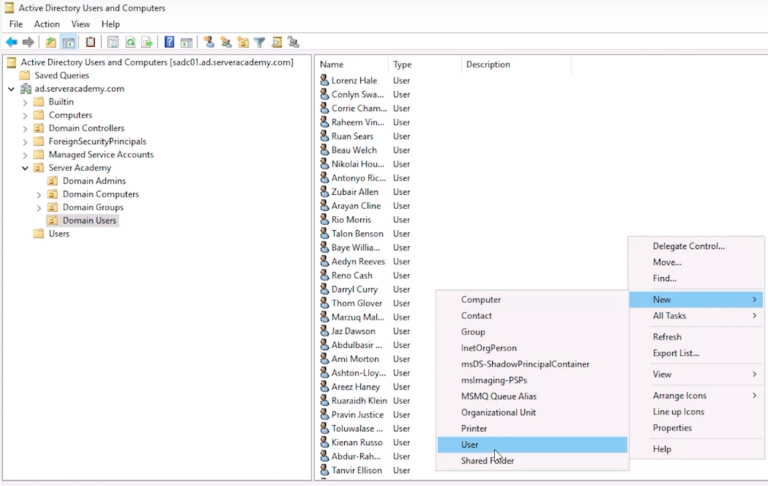The width and height of the screenshot is (768, 486).
Task: Click Delegate Control in context menu
Action: (688, 246)
